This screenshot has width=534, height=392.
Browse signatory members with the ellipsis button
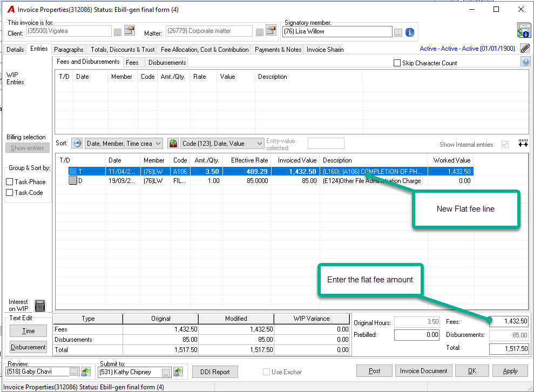398,33
